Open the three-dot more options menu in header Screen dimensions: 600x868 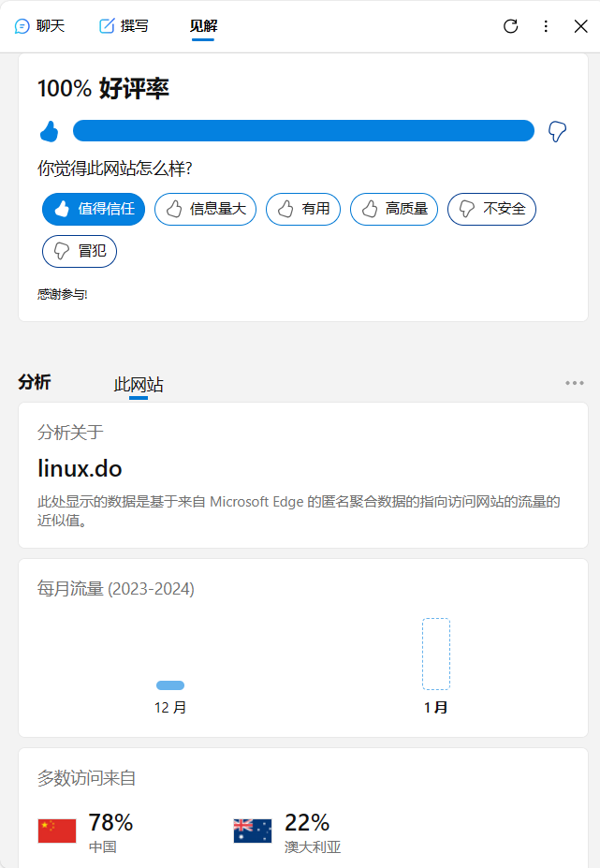[546, 26]
